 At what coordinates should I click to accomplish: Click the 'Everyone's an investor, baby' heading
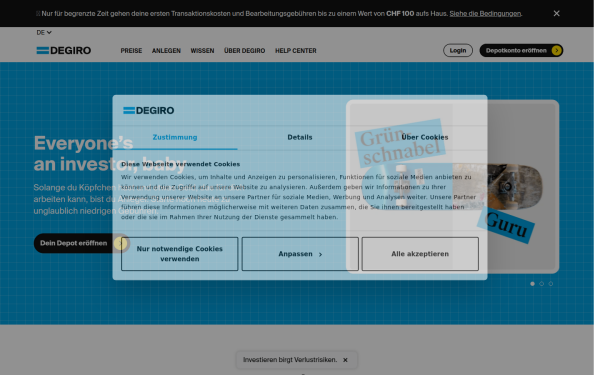[x=110, y=154]
